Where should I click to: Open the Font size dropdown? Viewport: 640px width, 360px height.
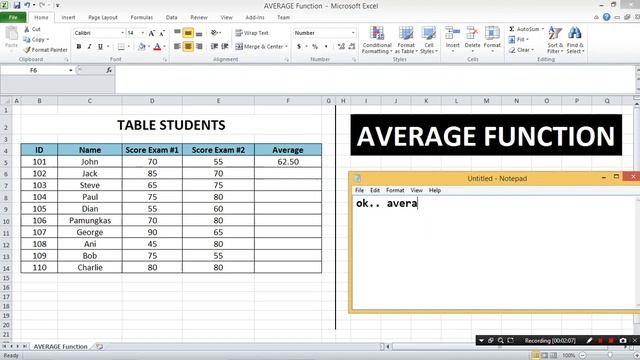point(142,33)
